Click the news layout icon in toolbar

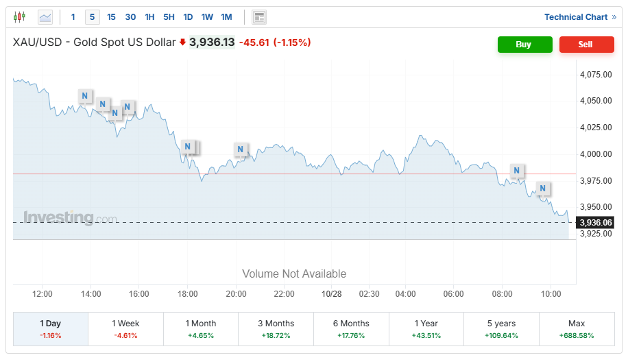tap(258, 17)
